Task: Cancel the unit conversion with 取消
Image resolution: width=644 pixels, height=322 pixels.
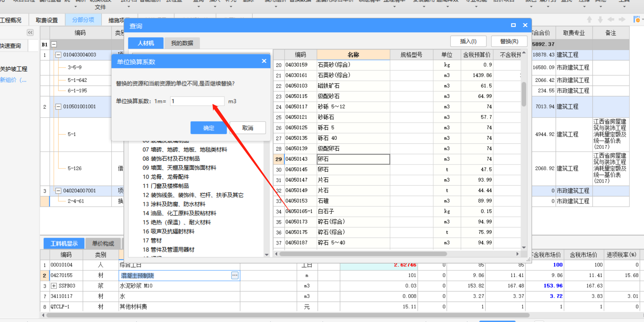Action: [248, 128]
